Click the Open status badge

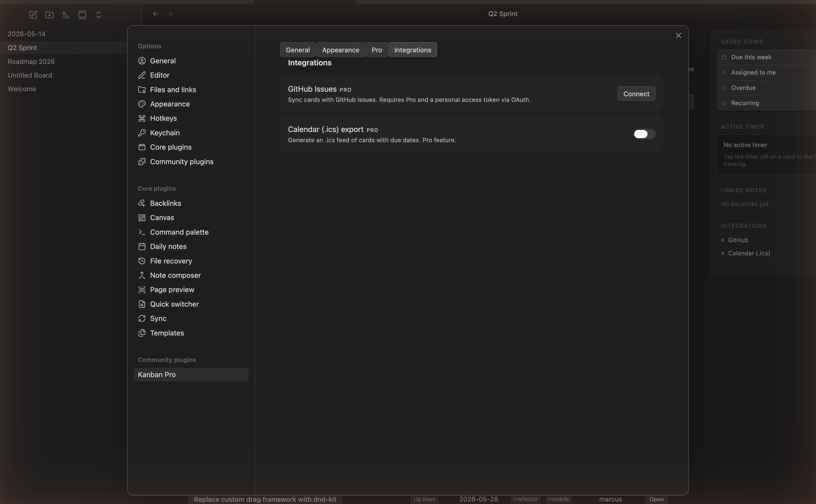(656, 499)
